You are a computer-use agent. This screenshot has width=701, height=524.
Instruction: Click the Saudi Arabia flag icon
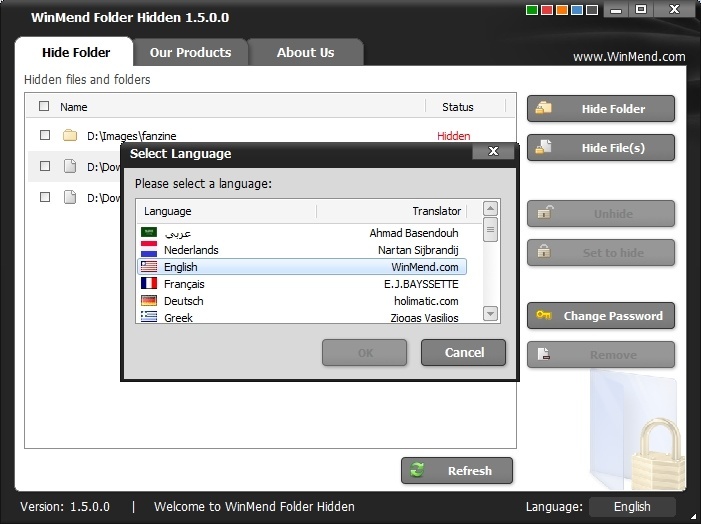[149, 232]
